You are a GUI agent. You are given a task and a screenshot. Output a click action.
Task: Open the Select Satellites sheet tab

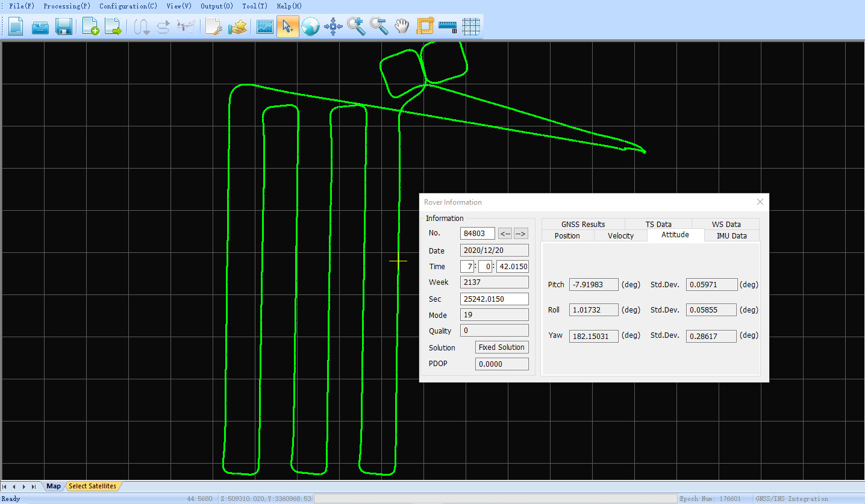click(93, 486)
